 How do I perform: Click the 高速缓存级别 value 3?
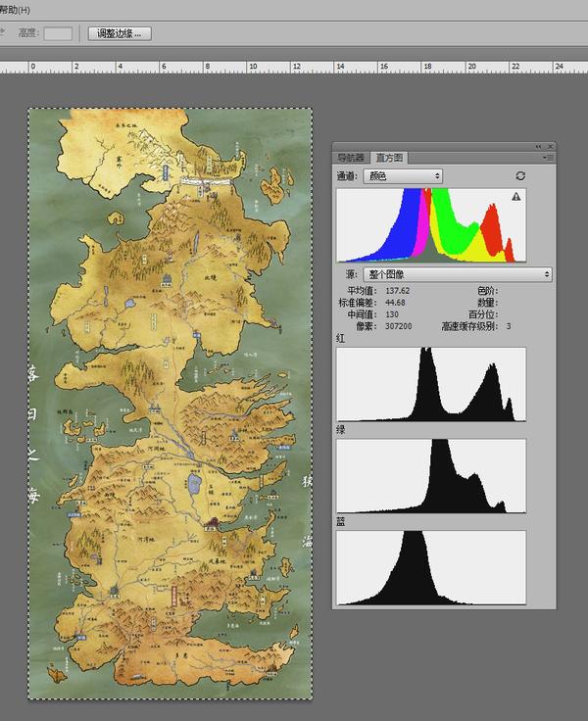[x=509, y=326]
